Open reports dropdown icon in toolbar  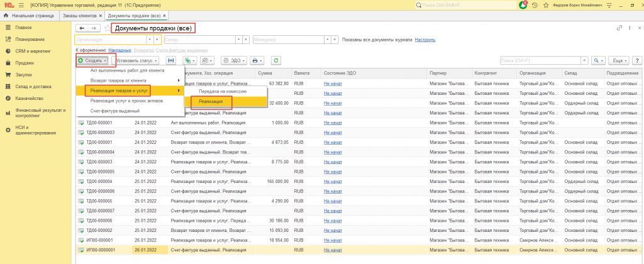[208, 60]
